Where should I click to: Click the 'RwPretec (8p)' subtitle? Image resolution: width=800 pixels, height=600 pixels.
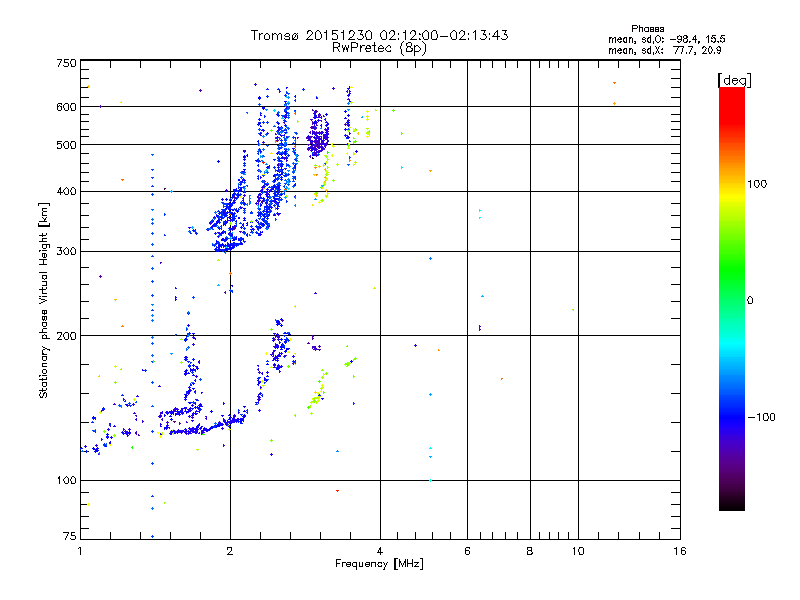point(379,48)
